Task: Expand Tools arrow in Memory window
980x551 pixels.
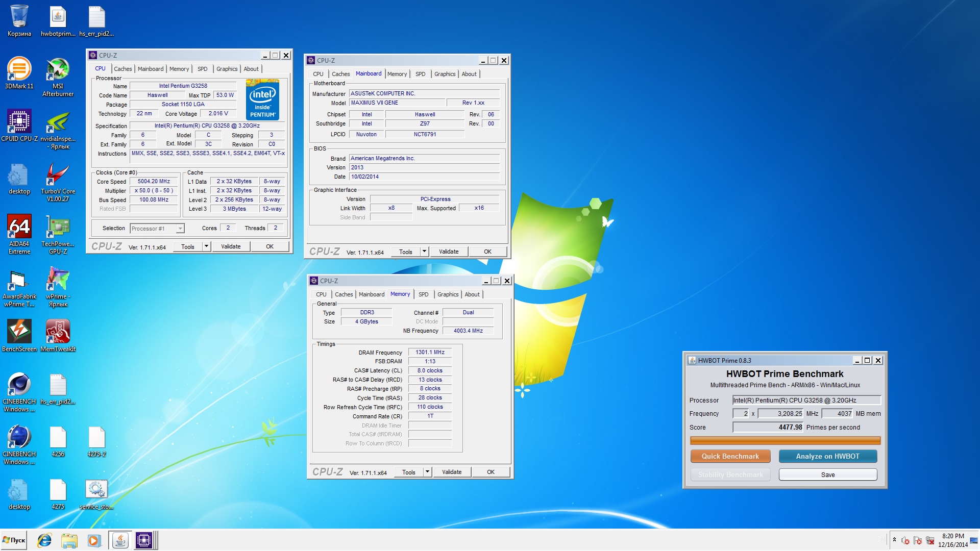Action: point(427,472)
